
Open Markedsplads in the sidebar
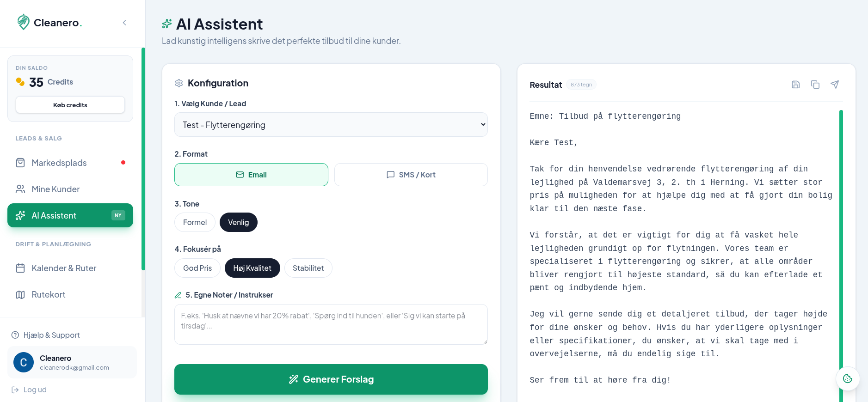(x=59, y=163)
